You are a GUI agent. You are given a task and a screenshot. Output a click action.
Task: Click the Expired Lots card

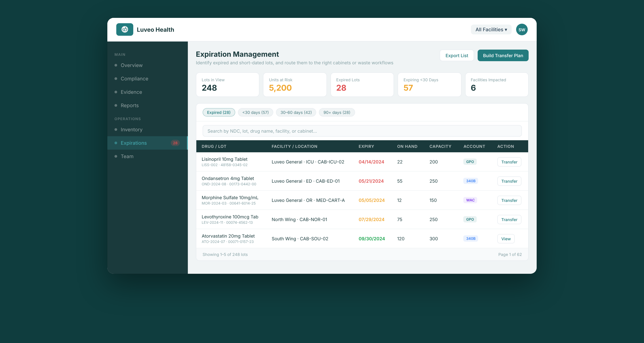362,85
